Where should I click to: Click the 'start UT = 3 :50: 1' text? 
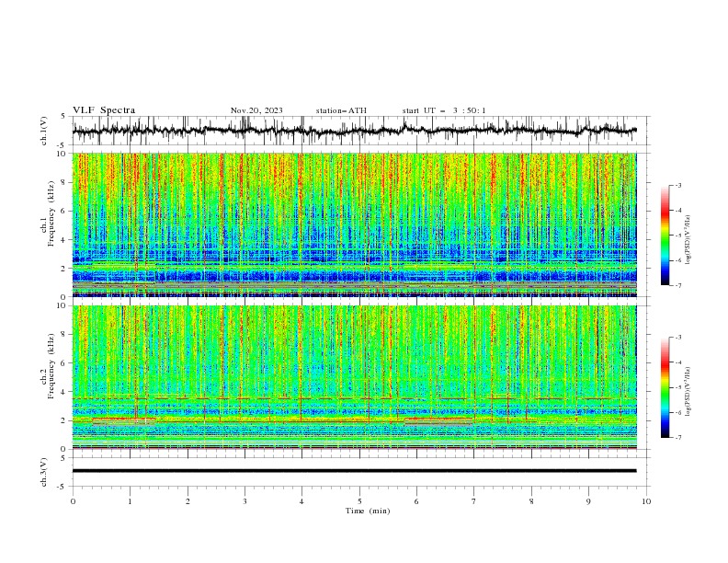(x=444, y=110)
